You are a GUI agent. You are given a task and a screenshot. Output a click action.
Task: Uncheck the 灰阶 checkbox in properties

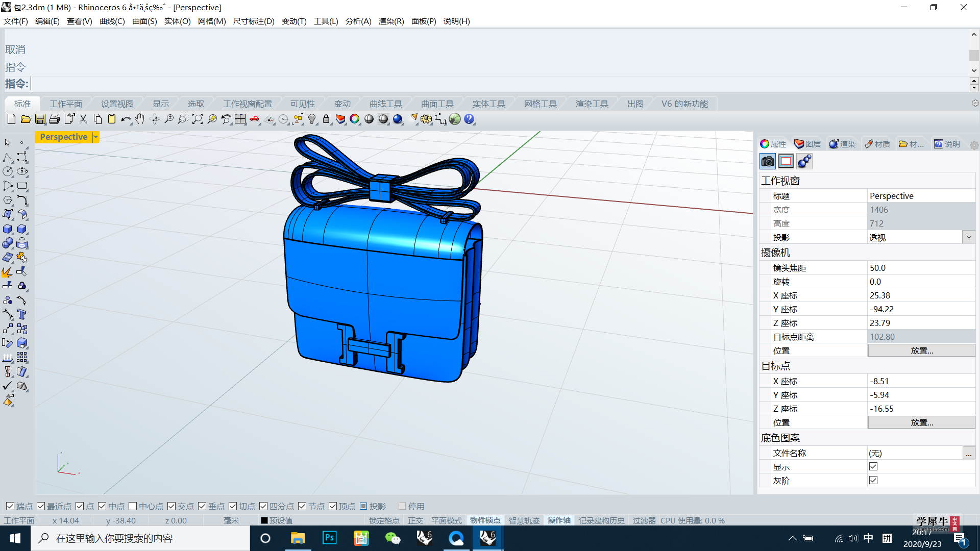[x=873, y=480]
